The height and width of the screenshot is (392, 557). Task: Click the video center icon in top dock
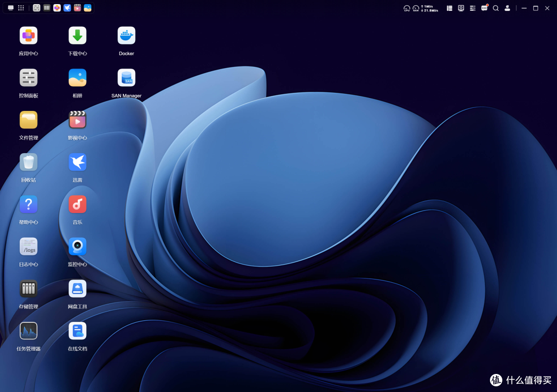pos(77,8)
